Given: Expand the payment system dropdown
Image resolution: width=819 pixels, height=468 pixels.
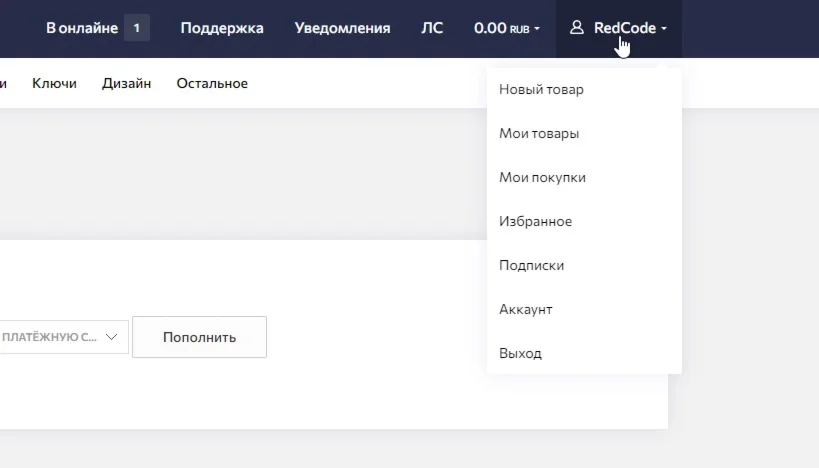Looking at the screenshot, I should 62,337.
